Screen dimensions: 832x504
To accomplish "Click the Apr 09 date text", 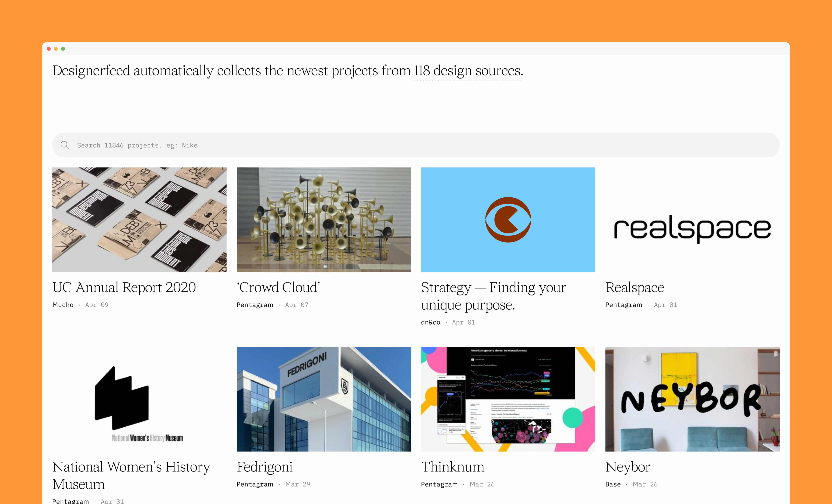I will [97, 305].
